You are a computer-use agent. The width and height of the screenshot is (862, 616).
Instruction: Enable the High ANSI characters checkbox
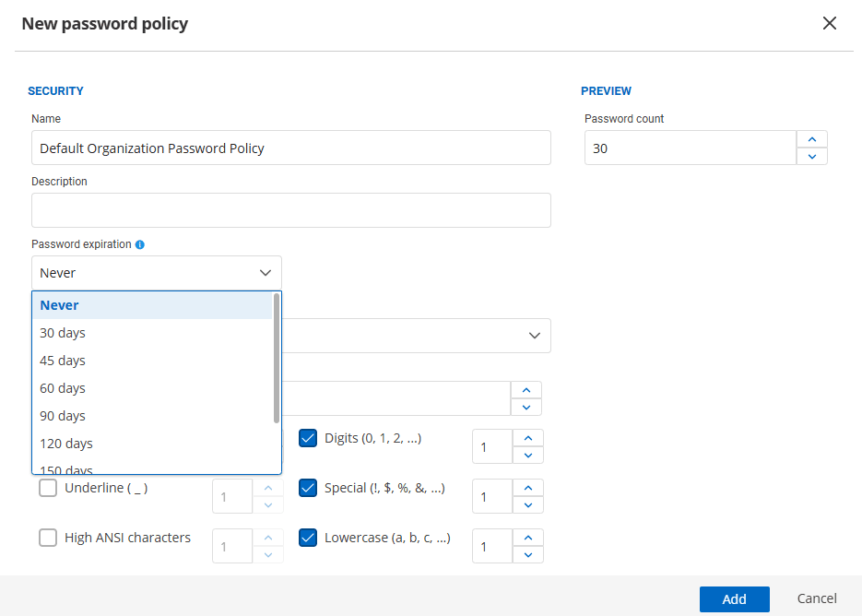coord(47,538)
